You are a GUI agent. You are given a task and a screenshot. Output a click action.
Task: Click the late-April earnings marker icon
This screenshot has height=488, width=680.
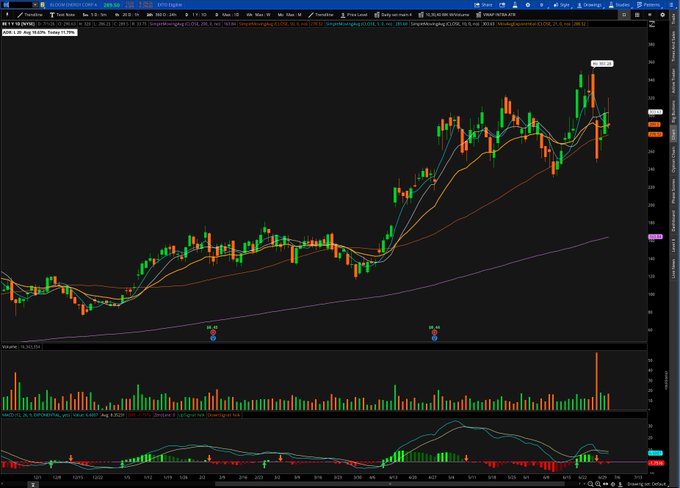point(434,332)
